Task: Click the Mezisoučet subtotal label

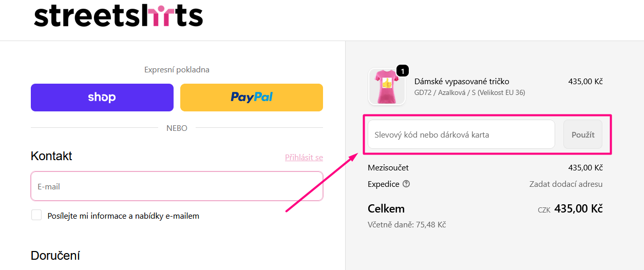Action: coord(388,168)
